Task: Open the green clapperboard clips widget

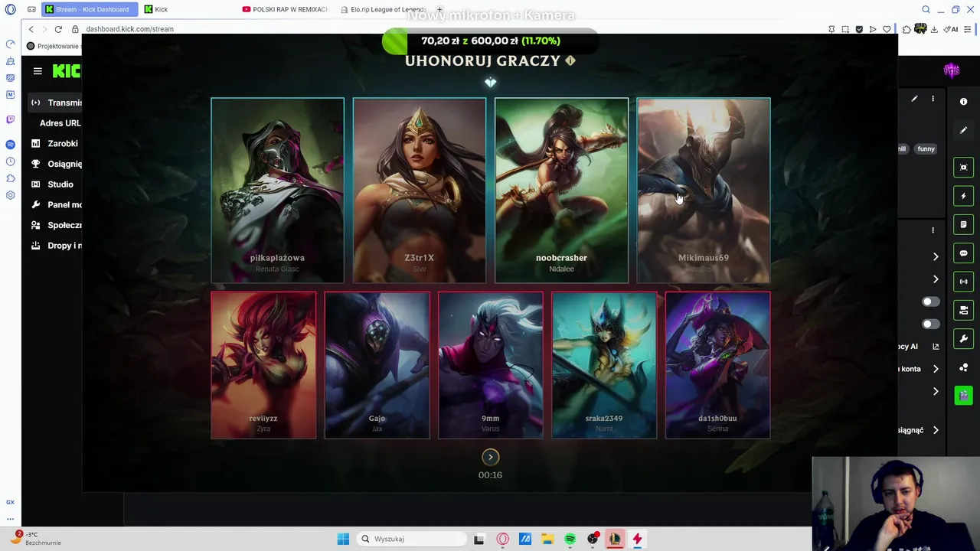Action: pos(964,395)
